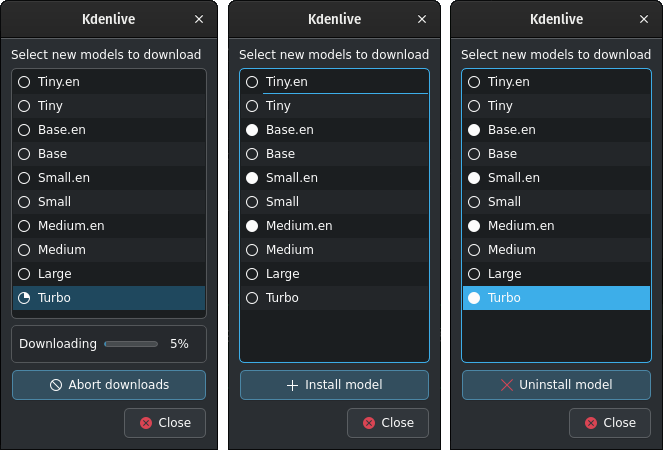Click Turbo's partial download icon in left dialog
The width and height of the screenshot is (663, 450).
click(24, 298)
